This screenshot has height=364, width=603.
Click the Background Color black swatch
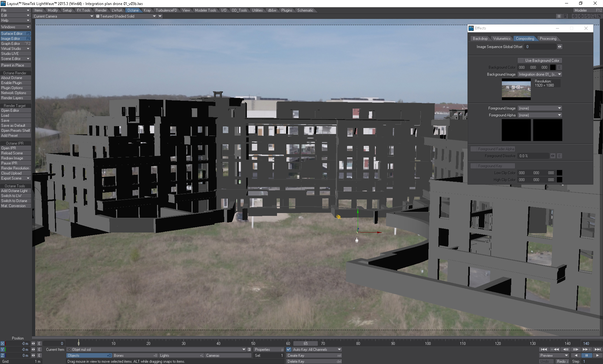(552, 67)
